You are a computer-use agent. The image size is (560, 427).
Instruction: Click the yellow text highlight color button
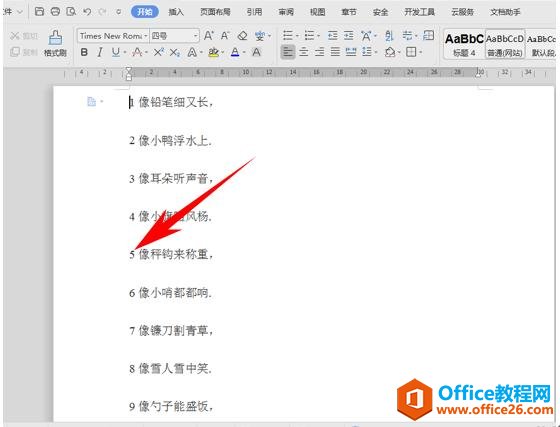(214, 53)
